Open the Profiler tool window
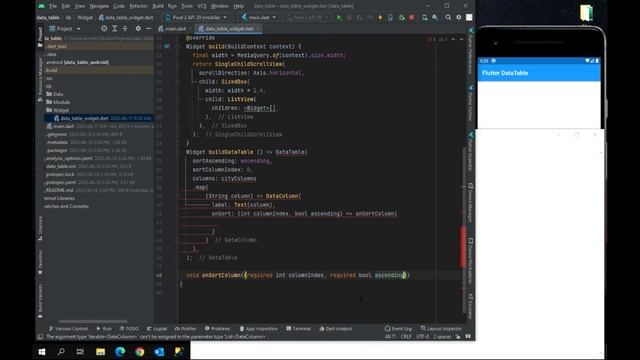 186,329
